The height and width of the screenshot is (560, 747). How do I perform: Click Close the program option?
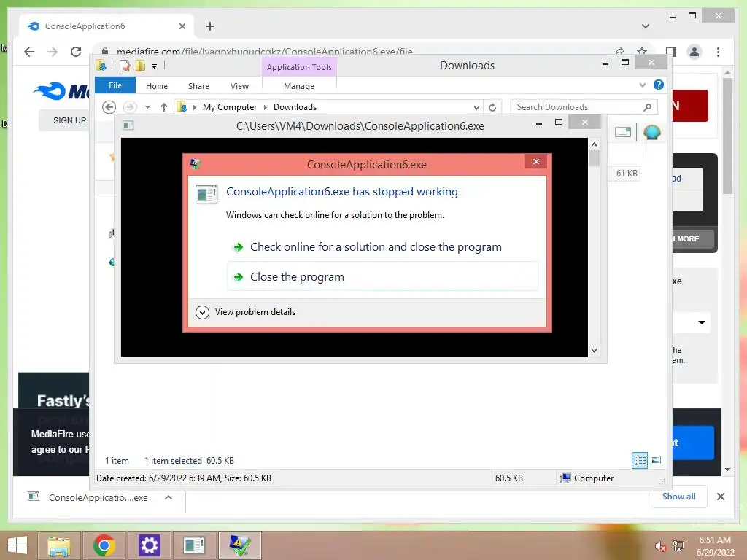tap(382, 276)
